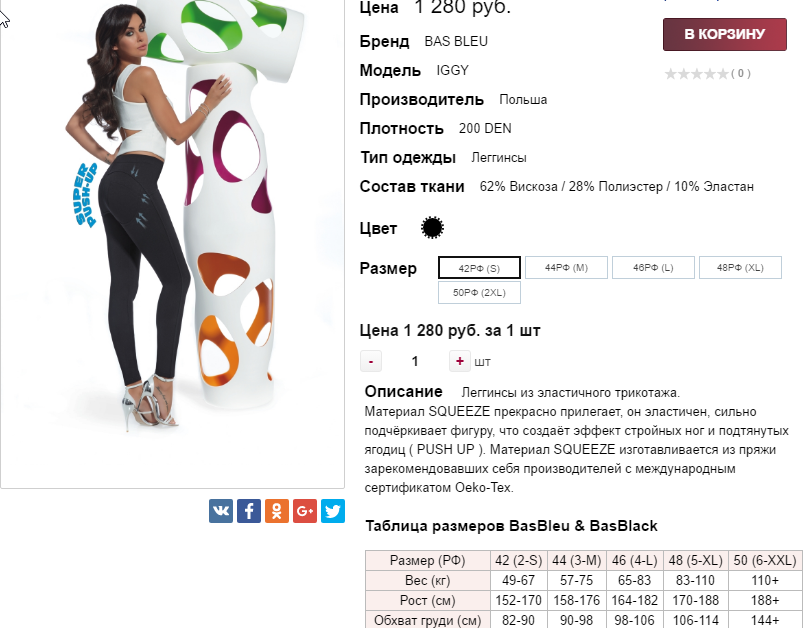
Task: Share product on Twitter icon
Action: tap(333, 511)
